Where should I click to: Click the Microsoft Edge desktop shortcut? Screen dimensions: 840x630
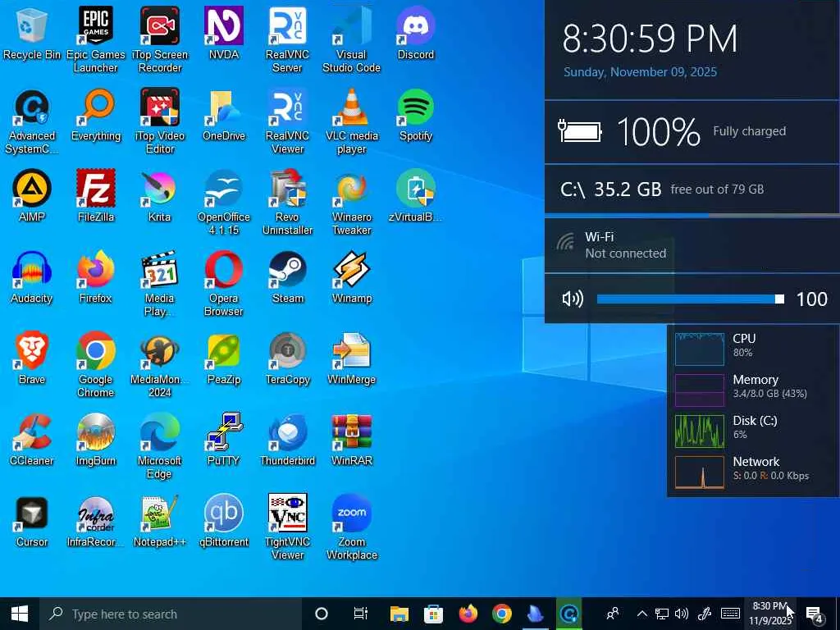click(160, 445)
